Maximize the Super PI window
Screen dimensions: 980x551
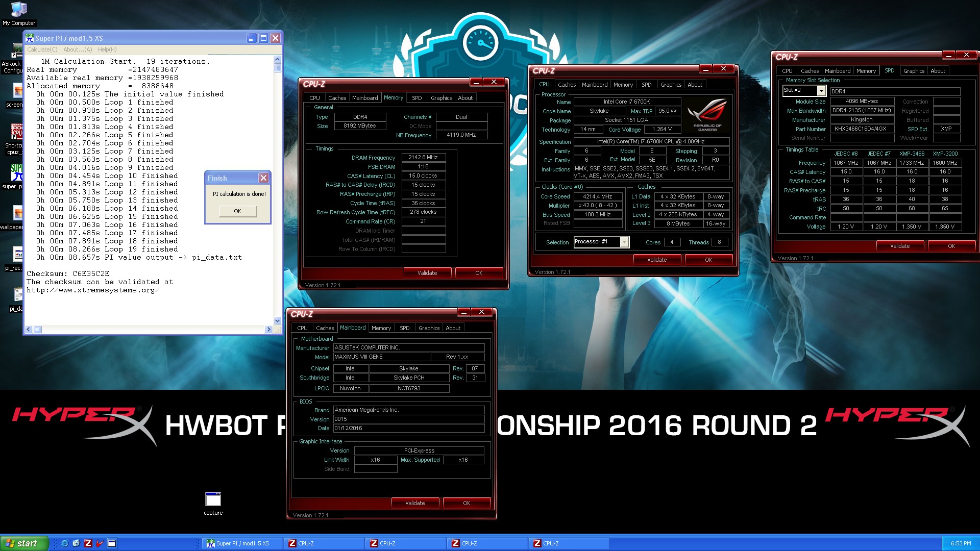point(263,38)
